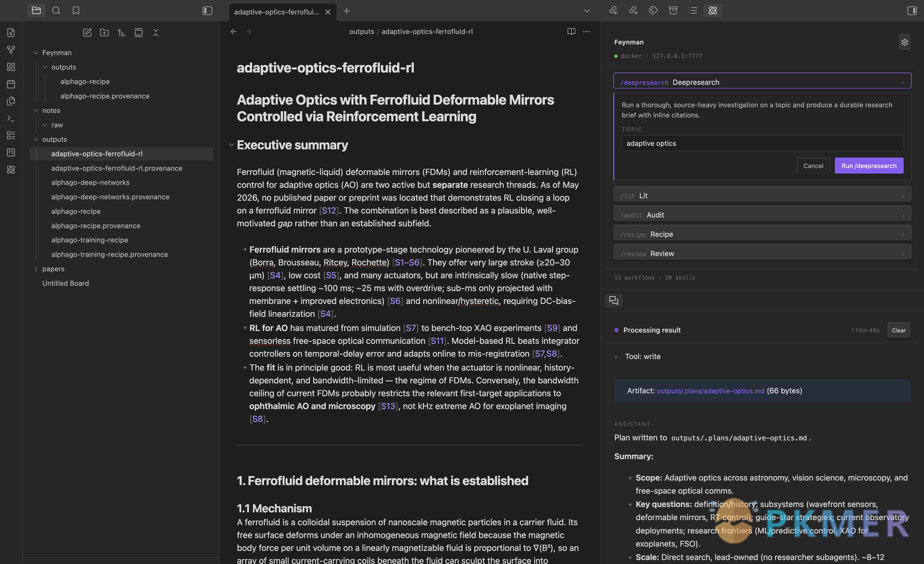Open Feynman settings gear
Screen dimensions: 924x564
pos(904,42)
